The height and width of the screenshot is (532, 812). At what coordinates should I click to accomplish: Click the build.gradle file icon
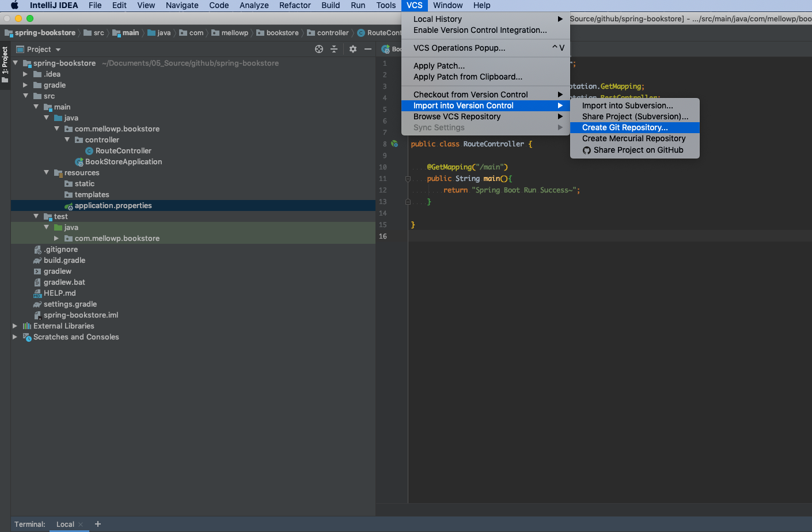pyautogui.click(x=37, y=261)
